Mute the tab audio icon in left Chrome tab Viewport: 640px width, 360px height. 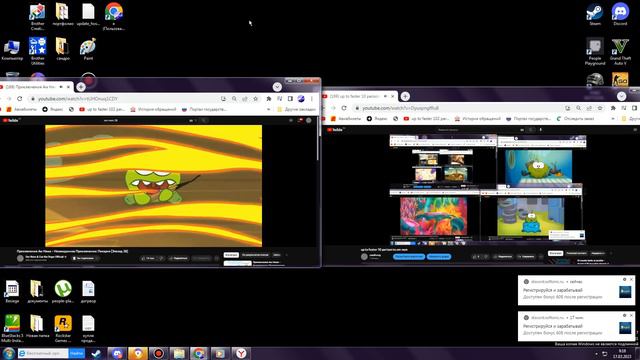point(61,87)
